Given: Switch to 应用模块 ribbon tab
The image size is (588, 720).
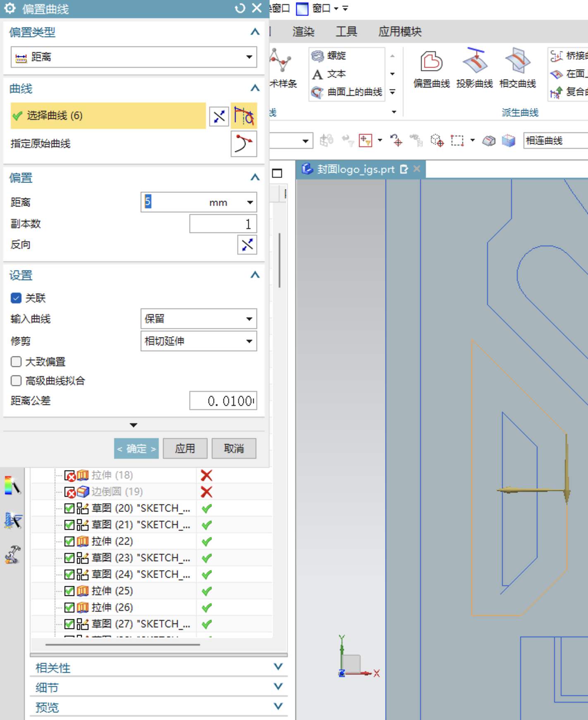Looking at the screenshot, I should (x=400, y=32).
